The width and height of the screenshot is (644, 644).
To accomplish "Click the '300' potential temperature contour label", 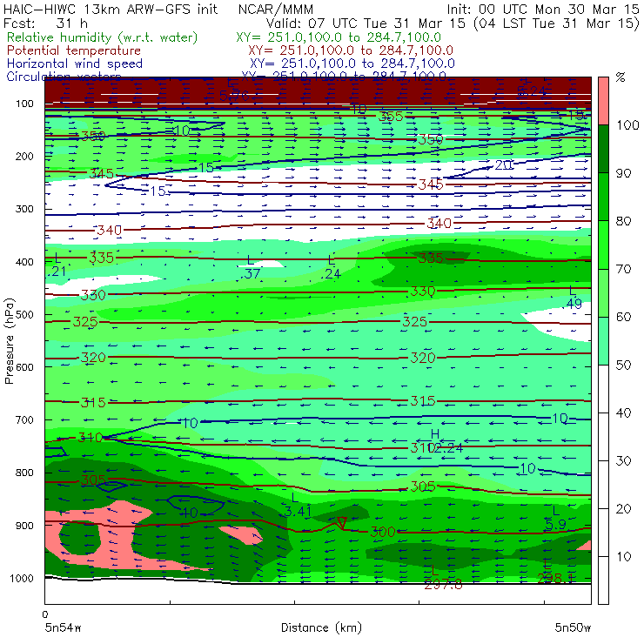I will tap(383, 532).
